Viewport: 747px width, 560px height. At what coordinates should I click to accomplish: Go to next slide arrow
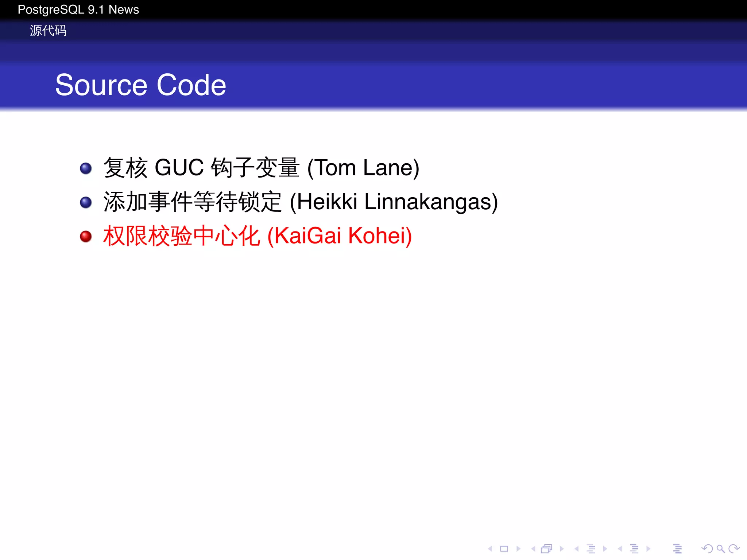[518, 549]
